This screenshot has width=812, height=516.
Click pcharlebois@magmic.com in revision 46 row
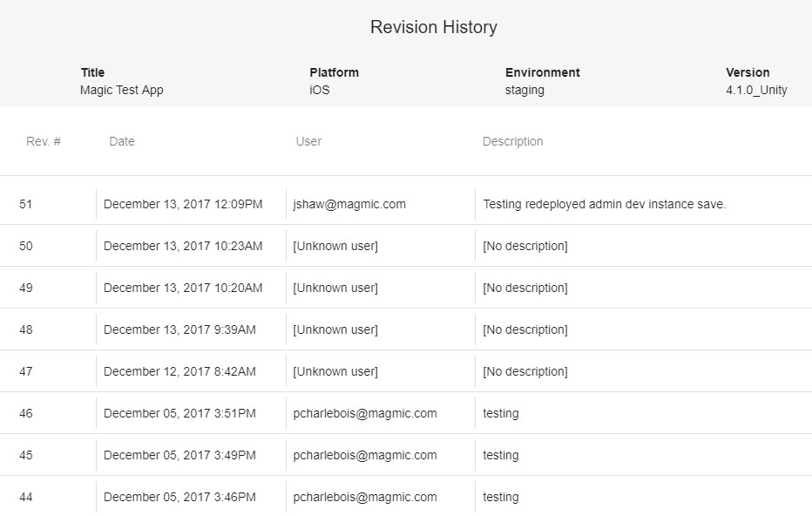pos(365,413)
